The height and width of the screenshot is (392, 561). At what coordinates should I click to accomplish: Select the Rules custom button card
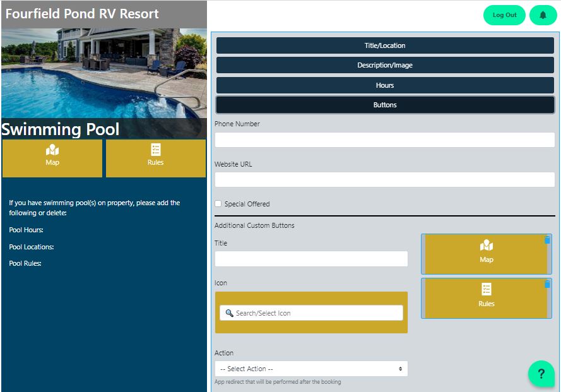[x=487, y=298]
